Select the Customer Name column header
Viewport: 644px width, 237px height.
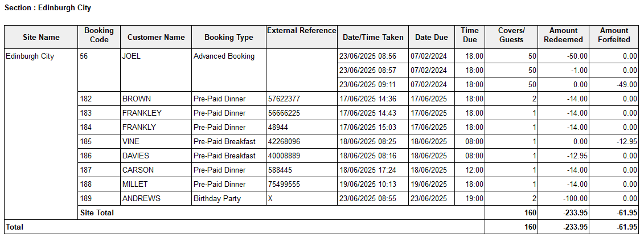coord(156,38)
